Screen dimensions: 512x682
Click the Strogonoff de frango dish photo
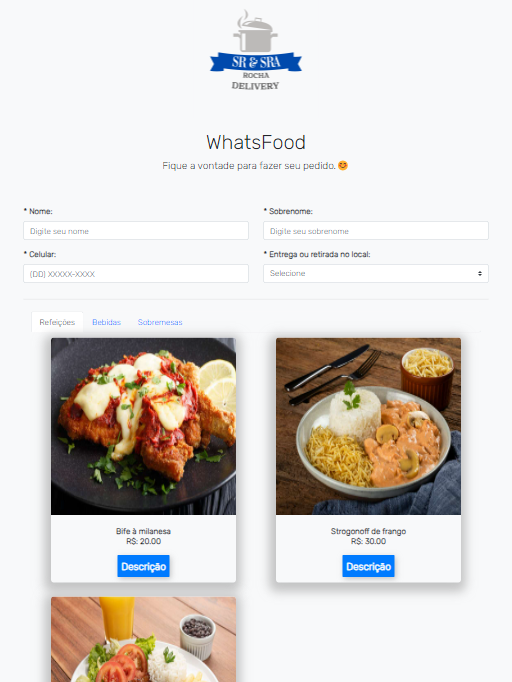tap(368, 426)
